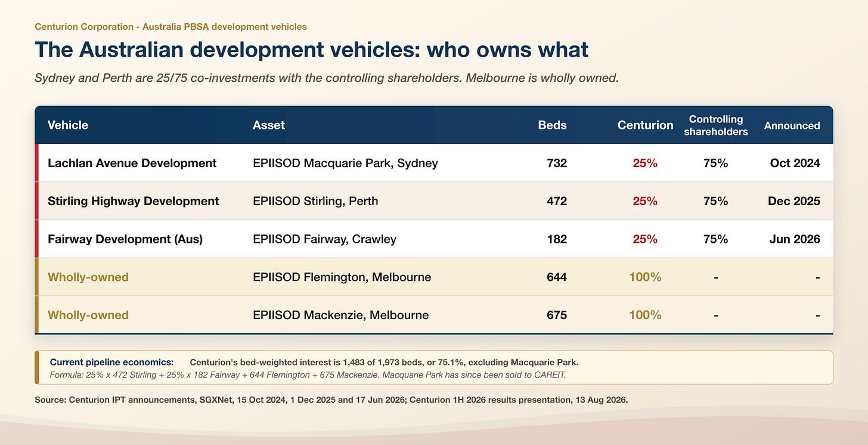Click 'Wholly-owned' in the Mackenzie row

click(88, 315)
